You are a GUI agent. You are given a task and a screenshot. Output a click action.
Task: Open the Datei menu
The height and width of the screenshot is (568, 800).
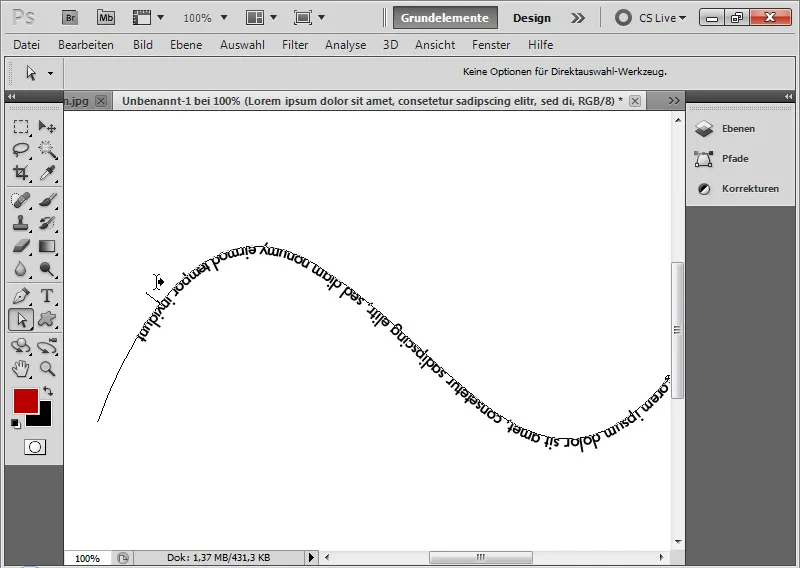click(x=27, y=45)
